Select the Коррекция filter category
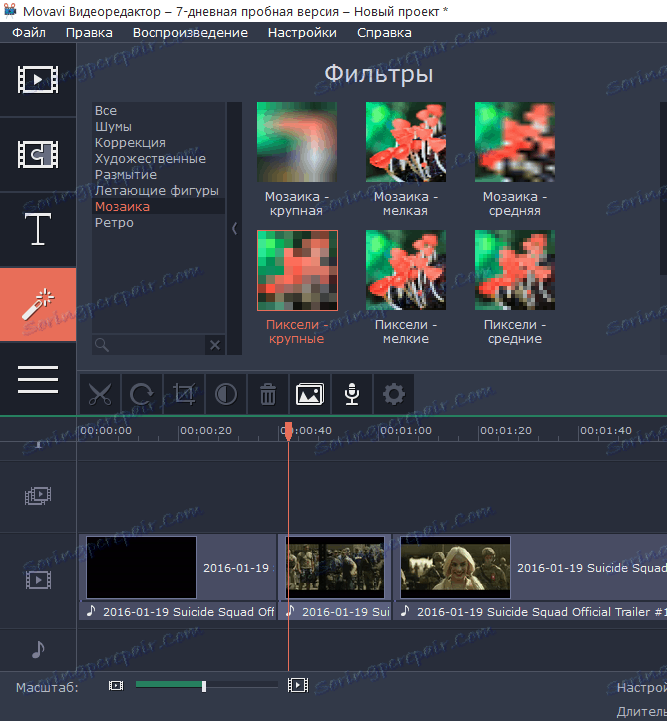 click(x=159, y=143)
